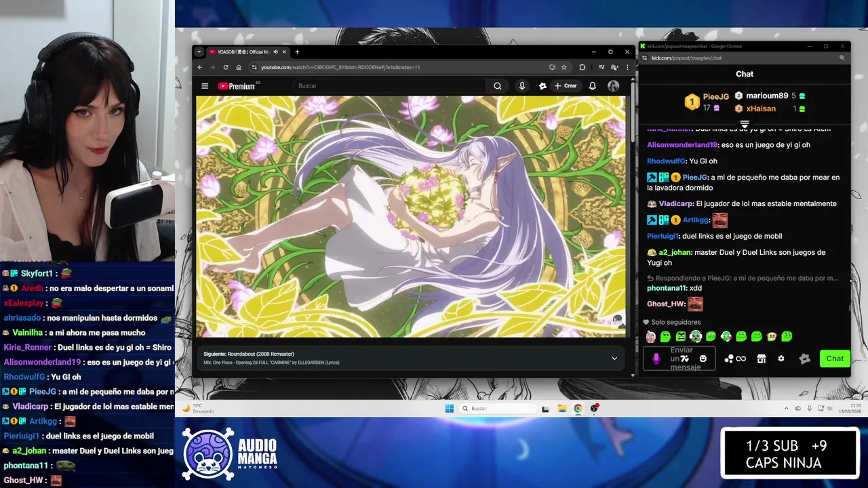This screenshot has width=868, height=488.
Task: Reload the YouTube page
Action: coord(226,67)
